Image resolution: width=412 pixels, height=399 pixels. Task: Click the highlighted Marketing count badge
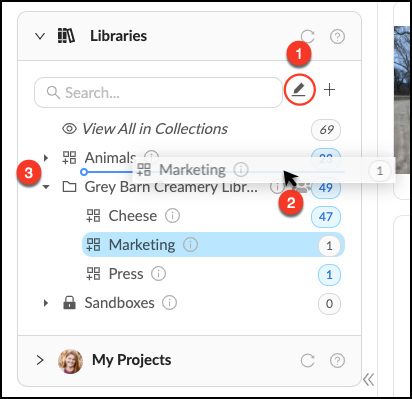click(x=329, y=246)
